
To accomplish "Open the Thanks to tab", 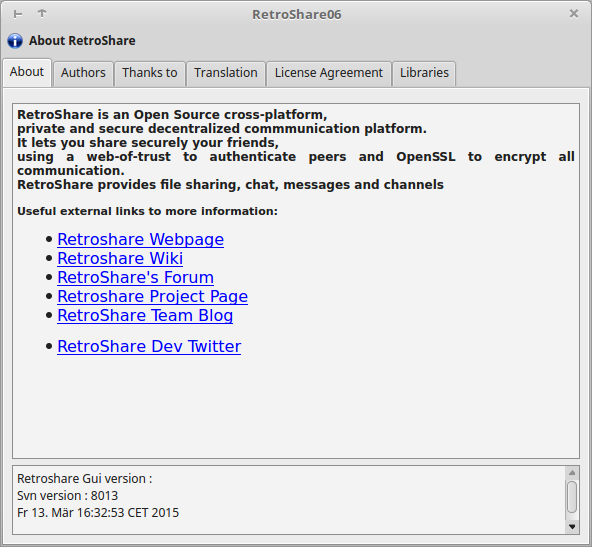I will [x=150, y=73].
